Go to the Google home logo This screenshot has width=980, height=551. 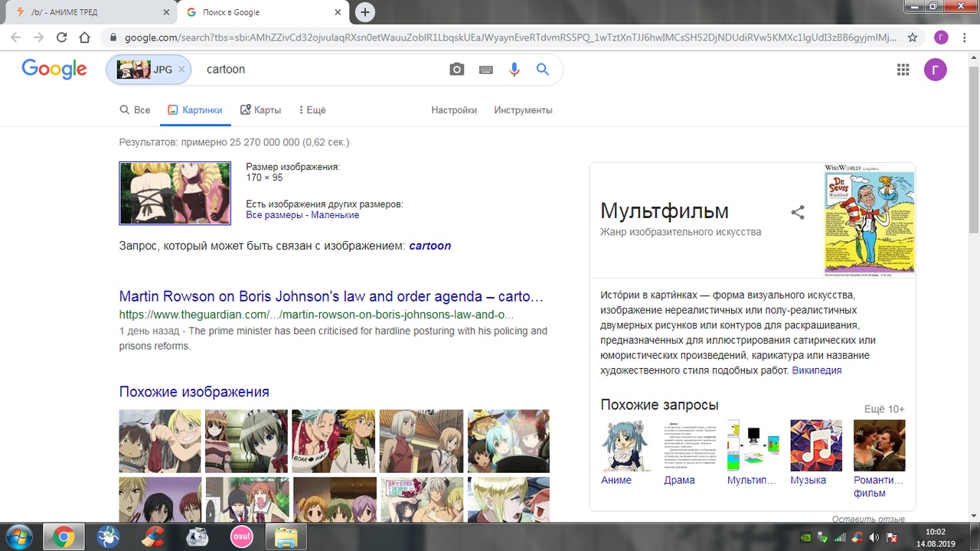point(54,70)
